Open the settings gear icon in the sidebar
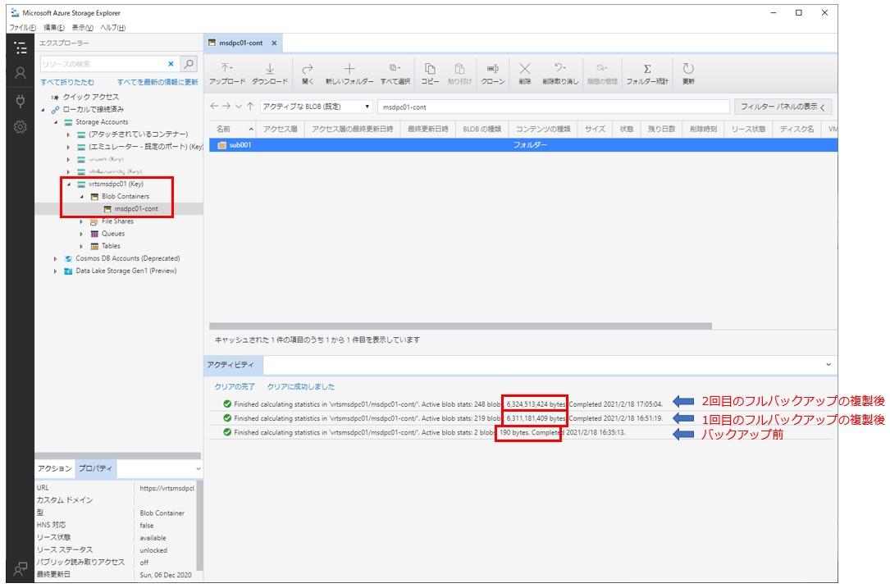 click(21, 126)
